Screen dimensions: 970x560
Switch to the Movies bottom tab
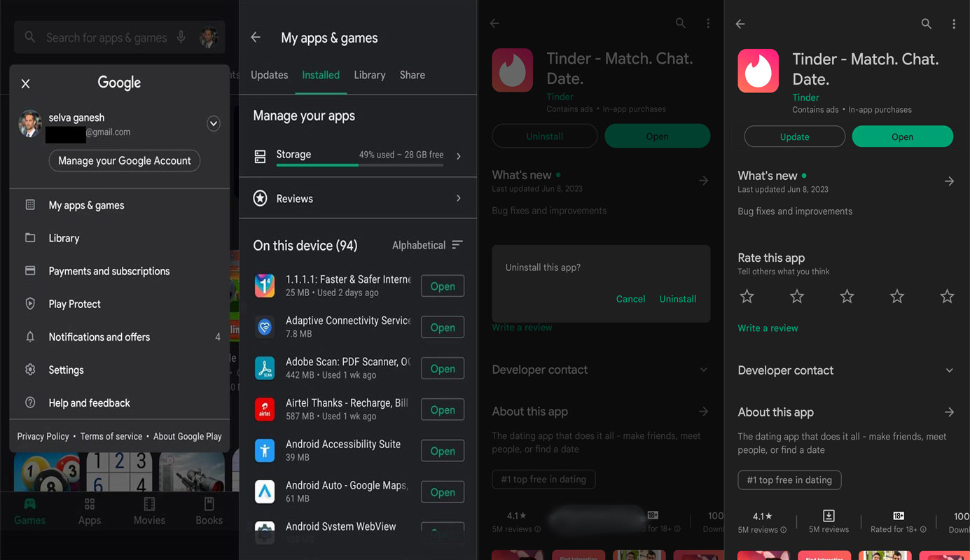[149, 511]
